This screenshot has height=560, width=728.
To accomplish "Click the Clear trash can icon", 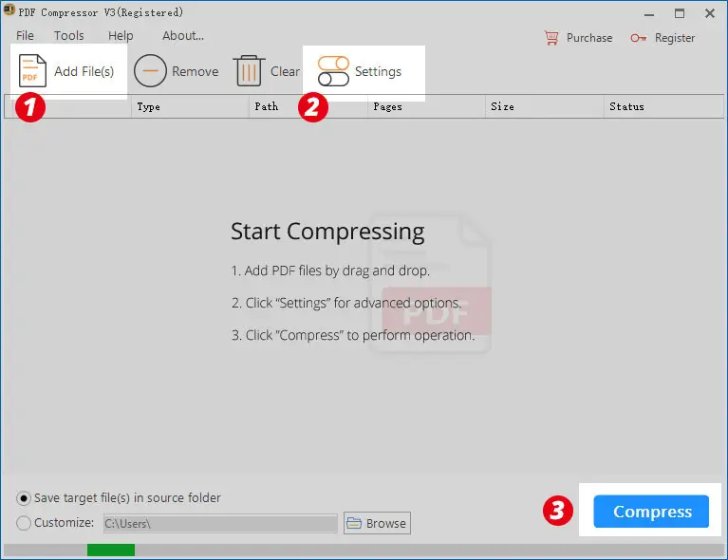I will coord(249,70).
